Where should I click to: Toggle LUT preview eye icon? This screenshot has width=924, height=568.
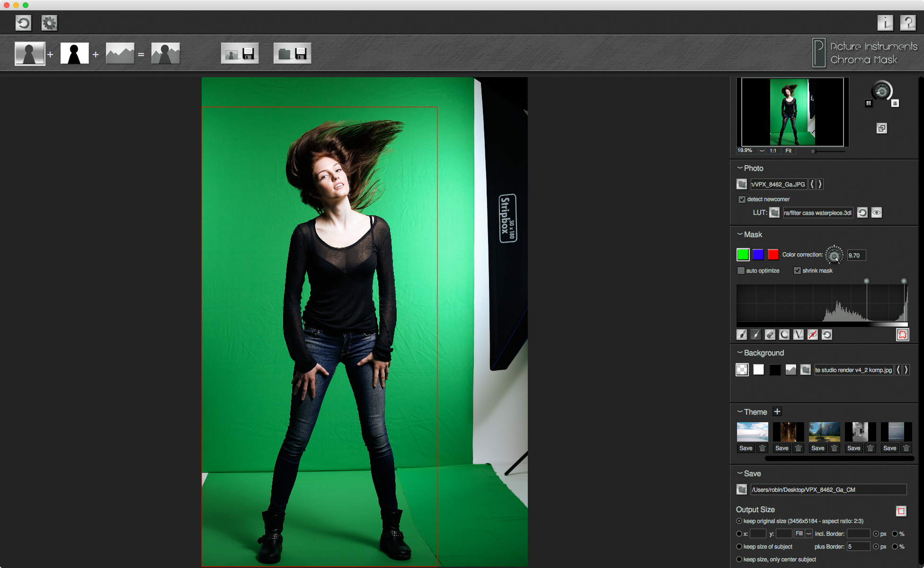point(877,213)
